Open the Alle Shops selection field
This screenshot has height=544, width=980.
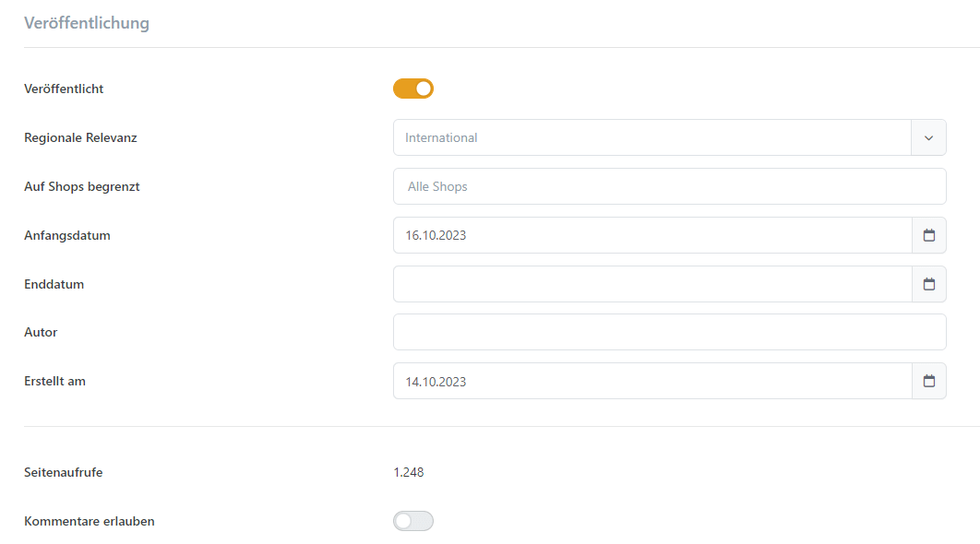(669, 186)
